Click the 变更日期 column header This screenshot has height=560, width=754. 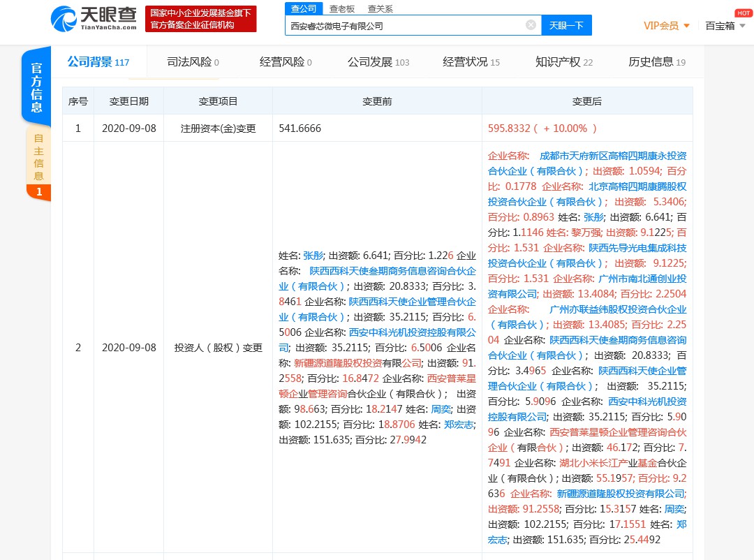click(x=129, y=101)
